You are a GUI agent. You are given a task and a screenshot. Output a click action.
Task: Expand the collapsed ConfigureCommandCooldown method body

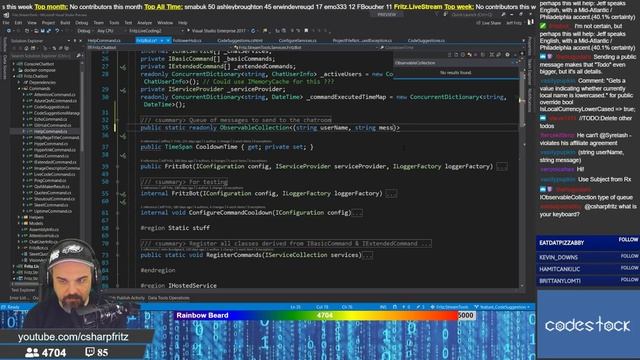click(357, 213)
